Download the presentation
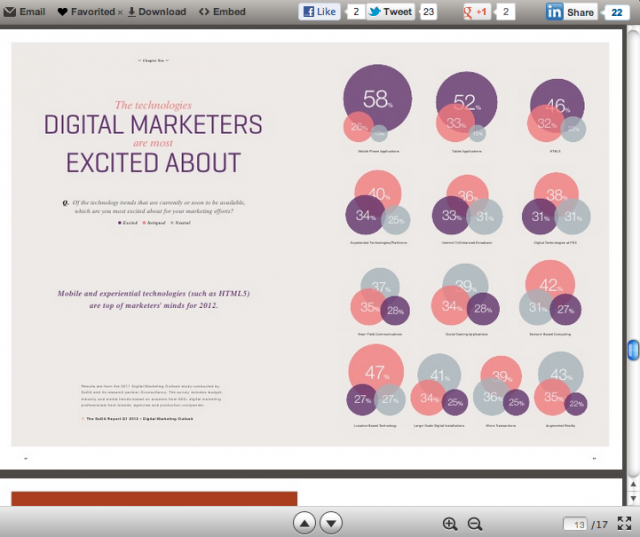This screenshot has width=640, height=537. [x=156, y=12]
